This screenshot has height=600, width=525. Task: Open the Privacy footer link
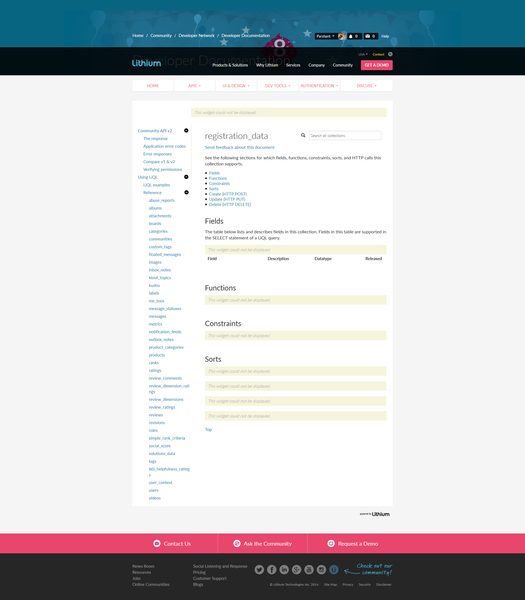(348, 584)
